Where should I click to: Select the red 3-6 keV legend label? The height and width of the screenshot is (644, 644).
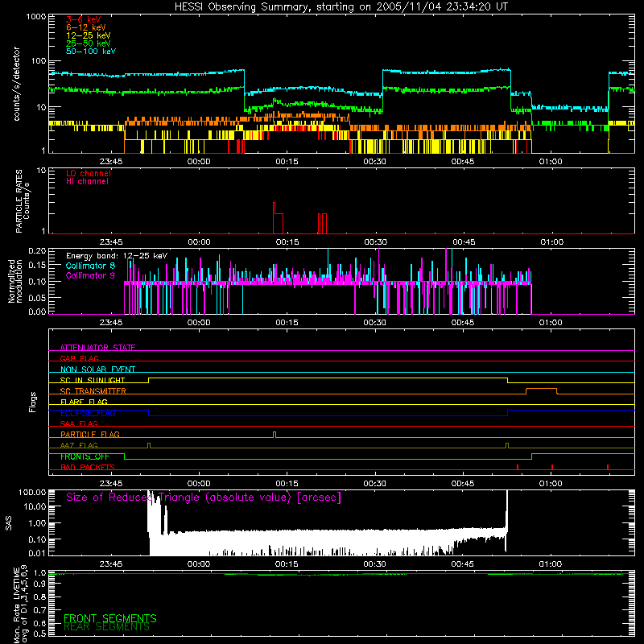pos(83,19)
